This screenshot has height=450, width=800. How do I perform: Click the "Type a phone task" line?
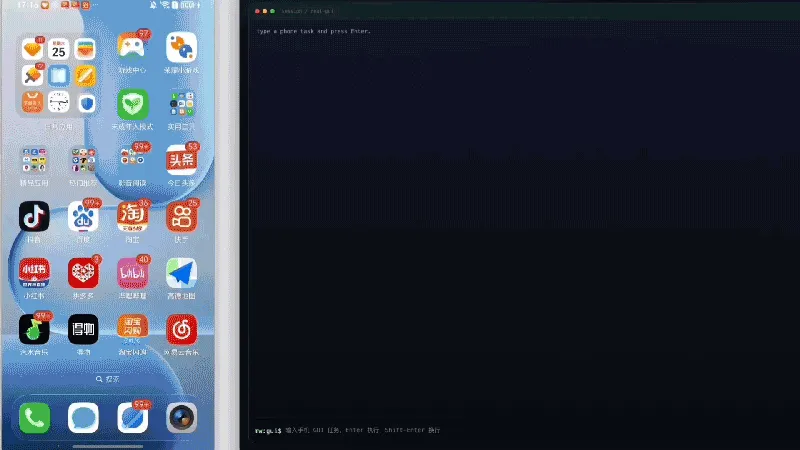(314, 31)
